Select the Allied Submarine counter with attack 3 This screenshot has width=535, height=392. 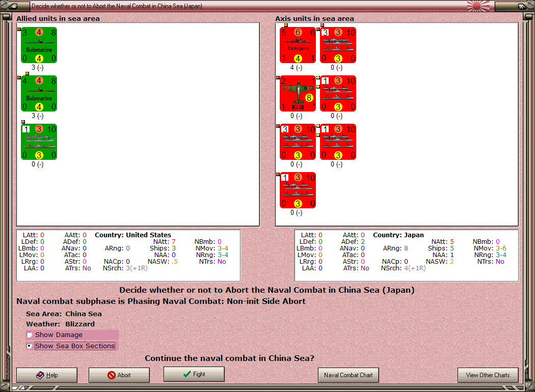click(39, 45)
